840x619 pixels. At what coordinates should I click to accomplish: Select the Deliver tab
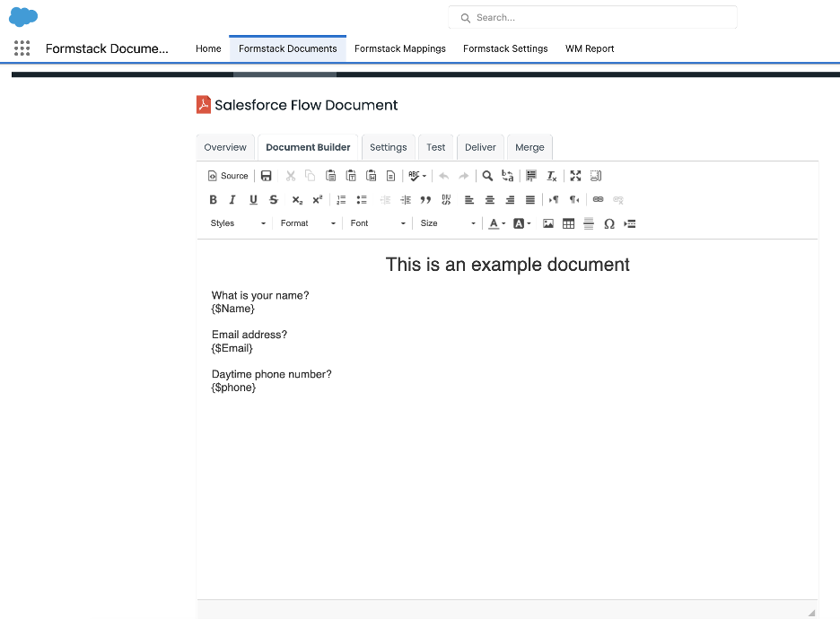(x=480, y=146)
